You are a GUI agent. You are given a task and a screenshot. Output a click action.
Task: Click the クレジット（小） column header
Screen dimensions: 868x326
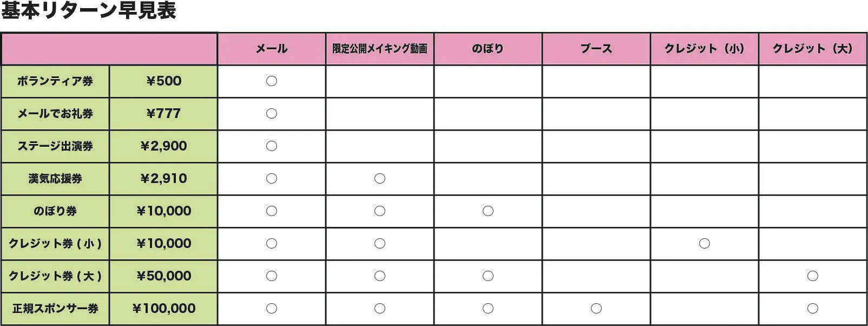(x=704, y=49)
